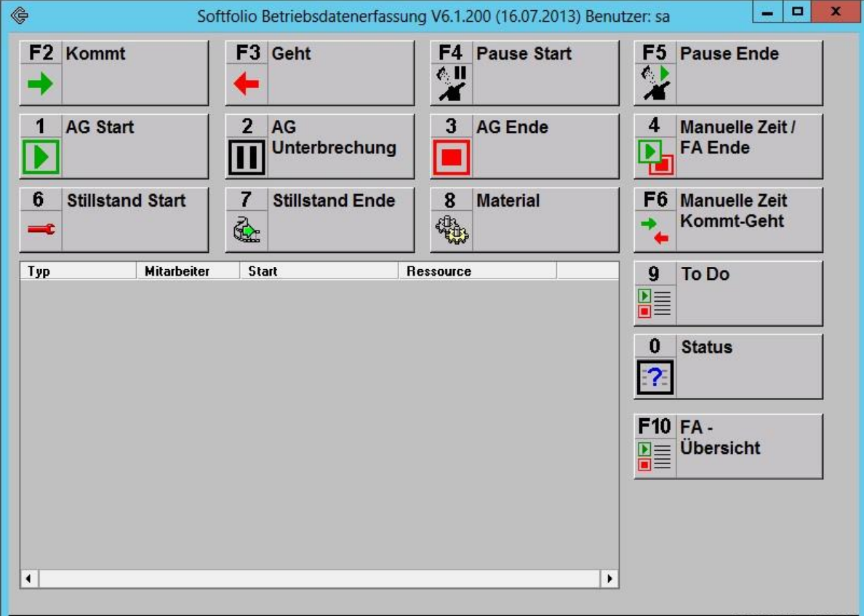Click the blue question mark Status icon

click(655, 377)
